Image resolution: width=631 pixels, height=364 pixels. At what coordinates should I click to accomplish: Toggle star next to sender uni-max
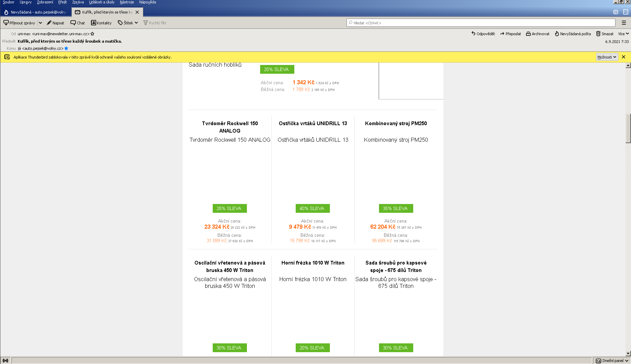point(92,34)
